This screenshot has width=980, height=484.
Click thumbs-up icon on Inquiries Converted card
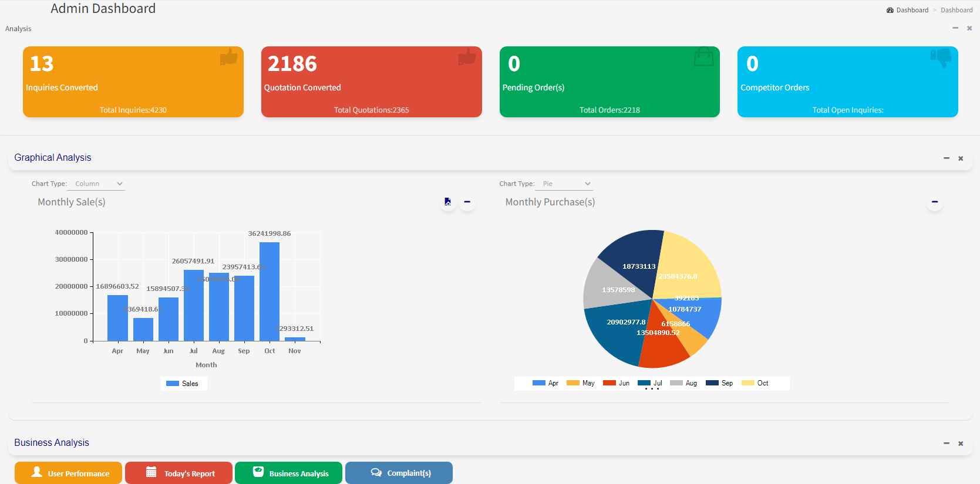(x=228, y=57)
